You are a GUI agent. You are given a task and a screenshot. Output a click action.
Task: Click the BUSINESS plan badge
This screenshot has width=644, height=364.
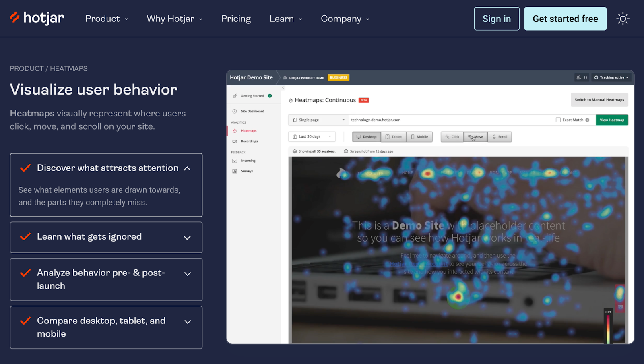click(x=339, y=77)
